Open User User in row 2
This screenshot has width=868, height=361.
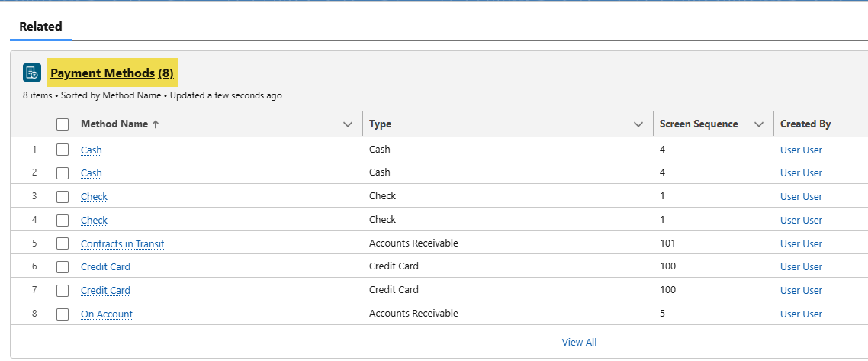[x=801, y=173]
